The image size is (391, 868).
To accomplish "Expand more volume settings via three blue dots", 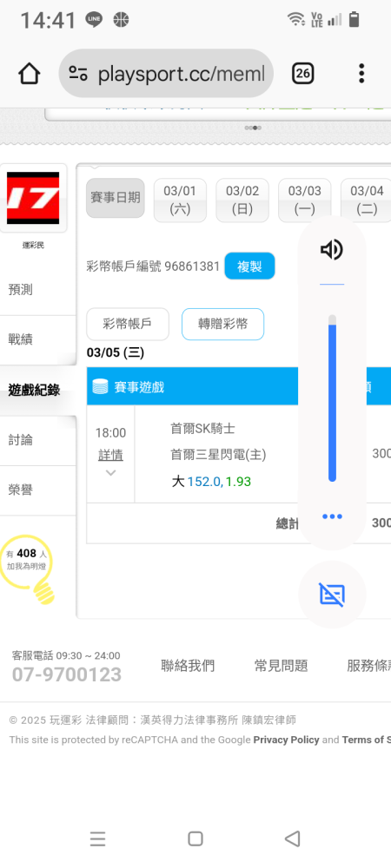I will click(x=332, y=516).
